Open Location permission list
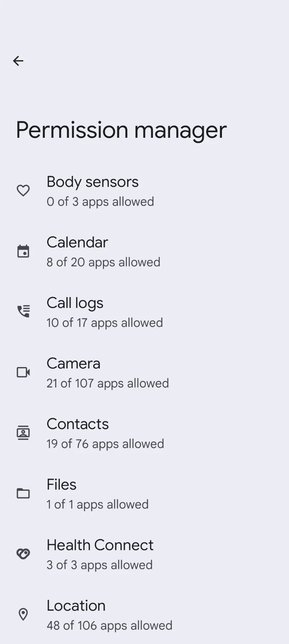Screen dimensions: 289x644 [76, 606]
